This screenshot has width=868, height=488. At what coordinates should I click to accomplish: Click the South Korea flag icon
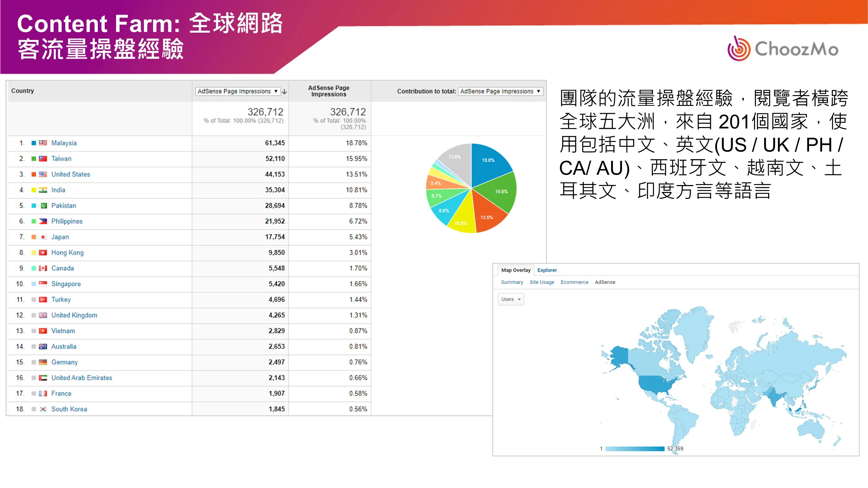43,409
